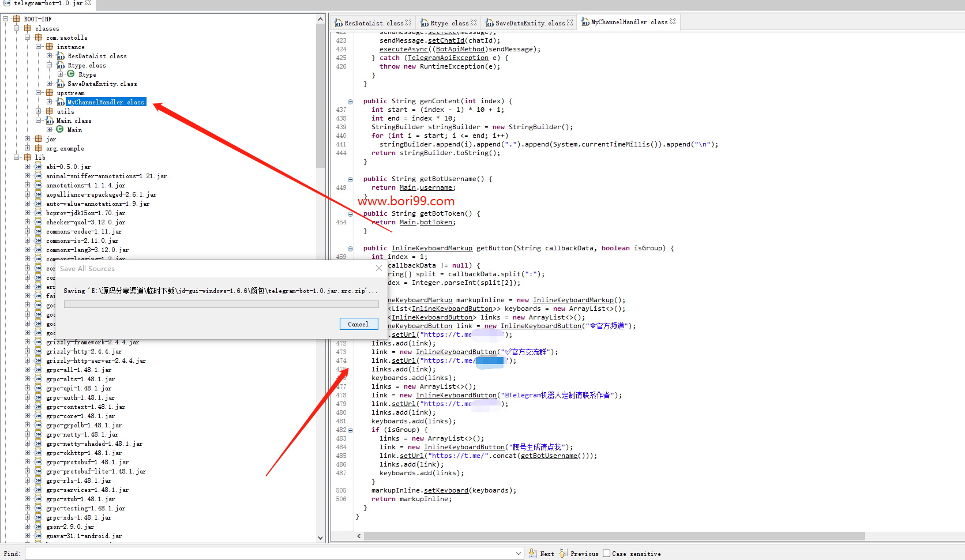Click the Main.class file icon
The height and width of the screenshot is (560, 965).
point(50,121)
